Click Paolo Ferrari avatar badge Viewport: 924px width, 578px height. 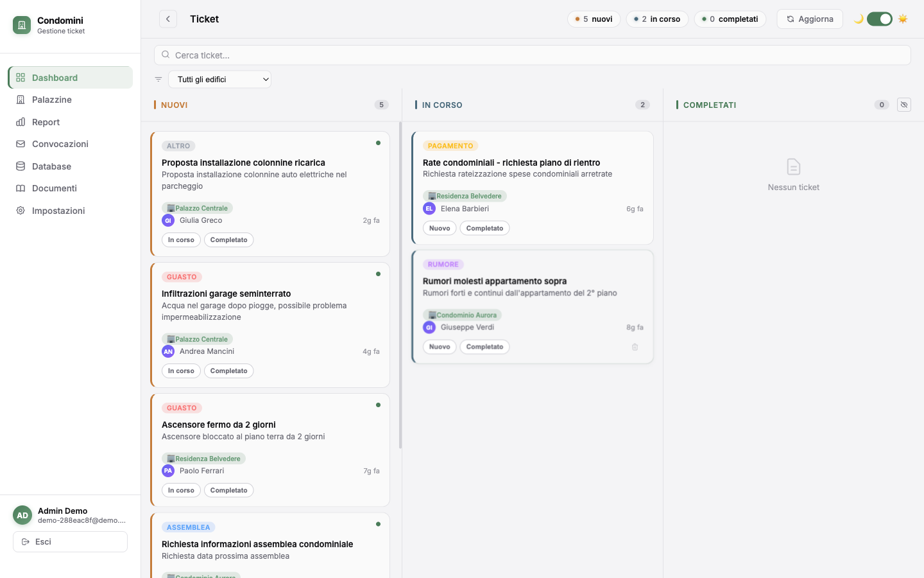tap(168, 471)
